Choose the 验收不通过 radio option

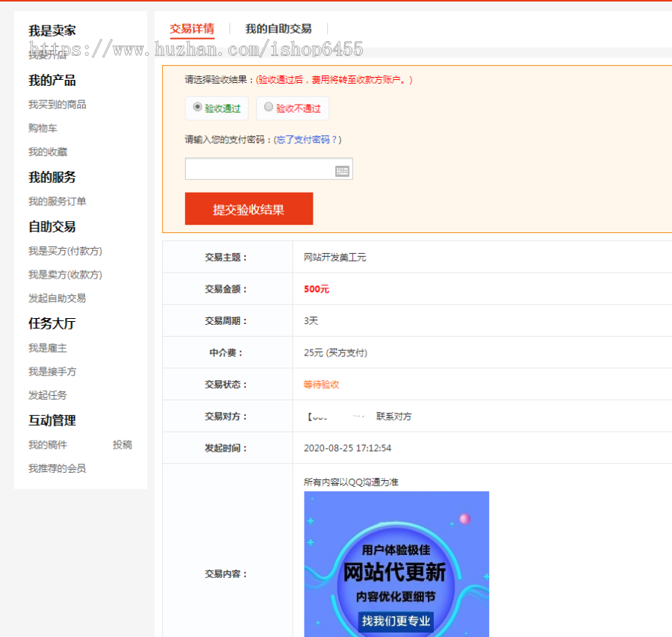pyautogui.click(x=292, y=108)
